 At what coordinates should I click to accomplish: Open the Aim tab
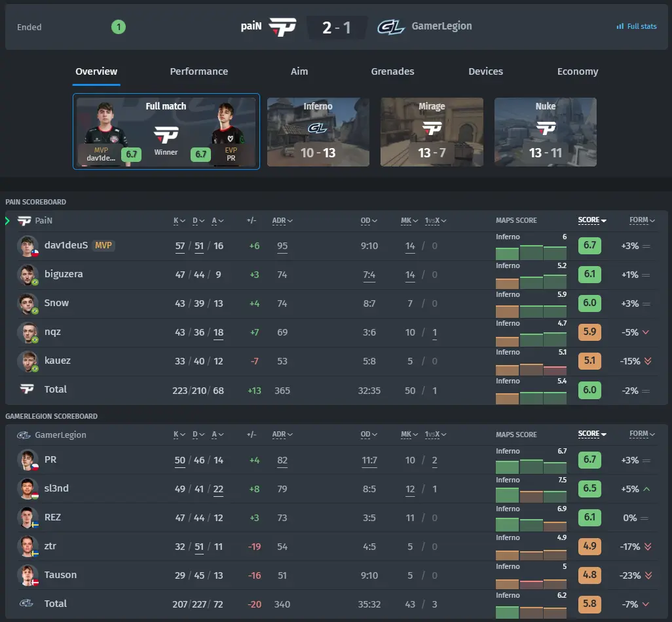pos(299,71)
